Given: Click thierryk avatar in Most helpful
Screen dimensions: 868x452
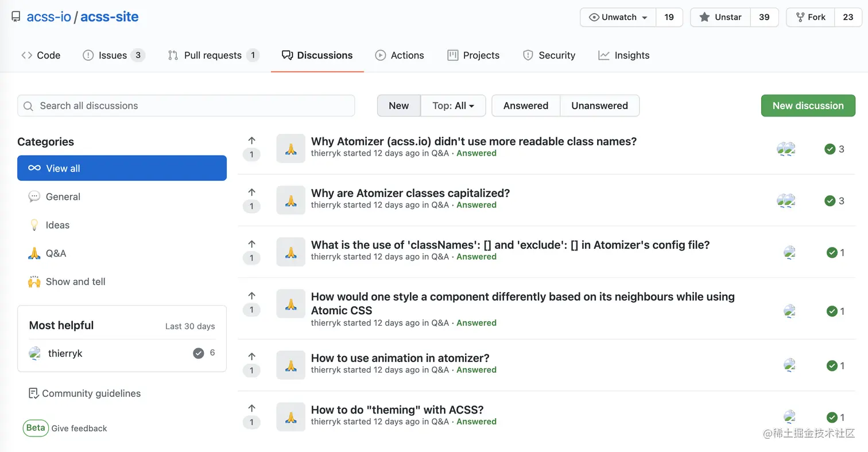Looking at the screenshot, I should 35,353.
